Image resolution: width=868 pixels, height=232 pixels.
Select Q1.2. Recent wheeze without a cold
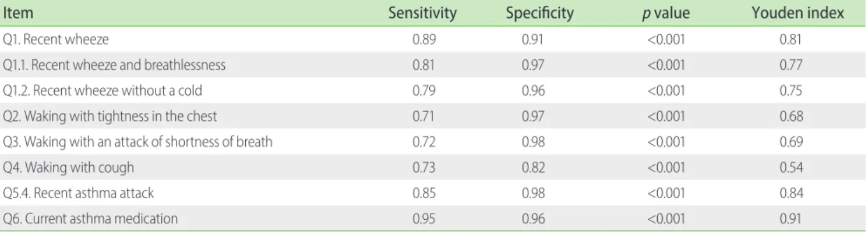click(x=104, y=91)
